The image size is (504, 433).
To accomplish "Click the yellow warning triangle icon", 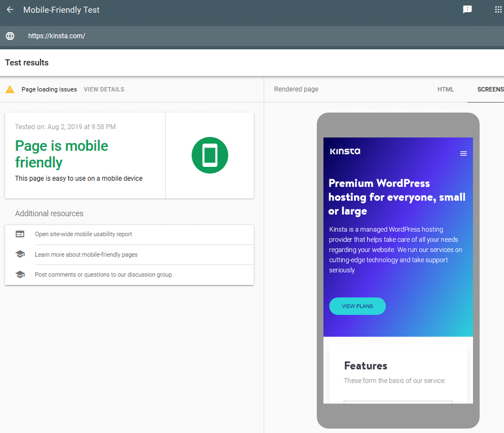I will point(9,89).
